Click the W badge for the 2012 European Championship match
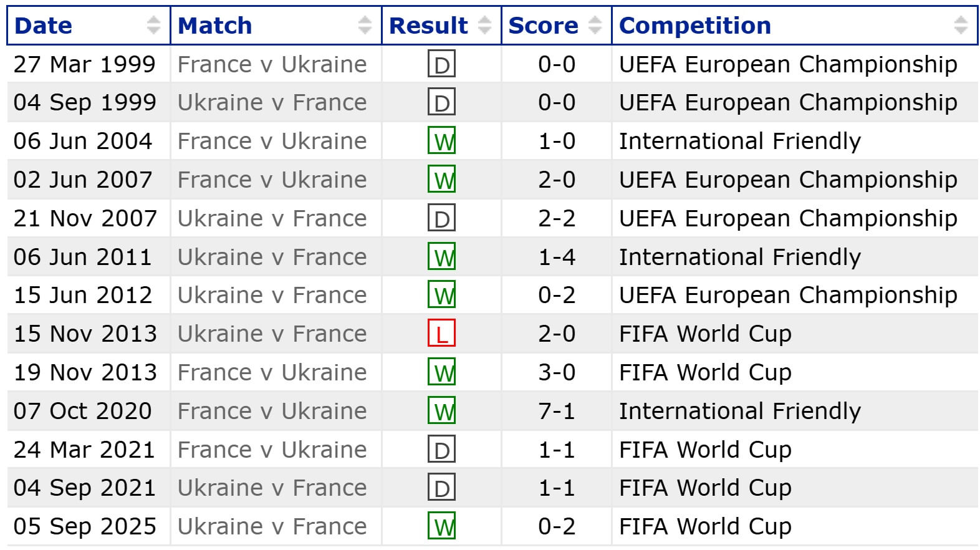980x550 pixels. click(x=441, y=295)
